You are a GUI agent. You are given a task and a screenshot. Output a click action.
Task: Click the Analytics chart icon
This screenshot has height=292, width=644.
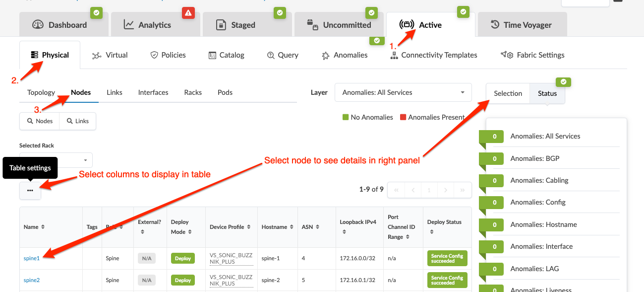[129, 24]
